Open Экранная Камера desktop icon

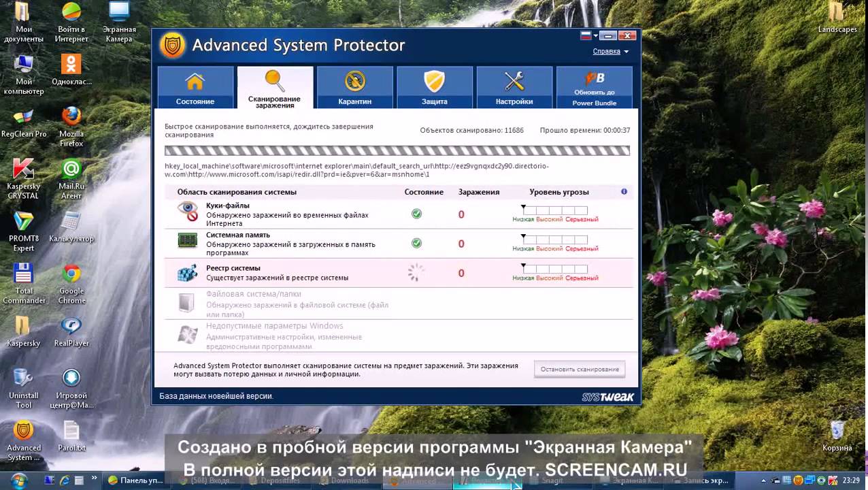[119, 22]
